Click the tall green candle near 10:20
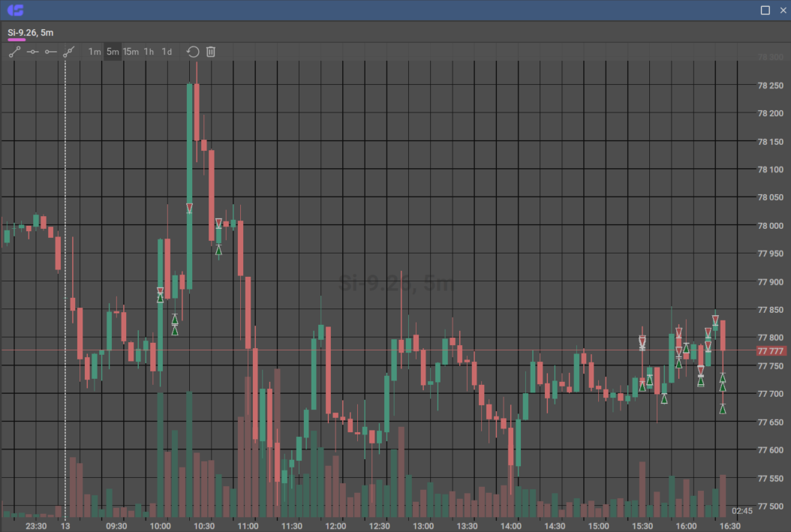The image size is (791, 532). point(189,187)
